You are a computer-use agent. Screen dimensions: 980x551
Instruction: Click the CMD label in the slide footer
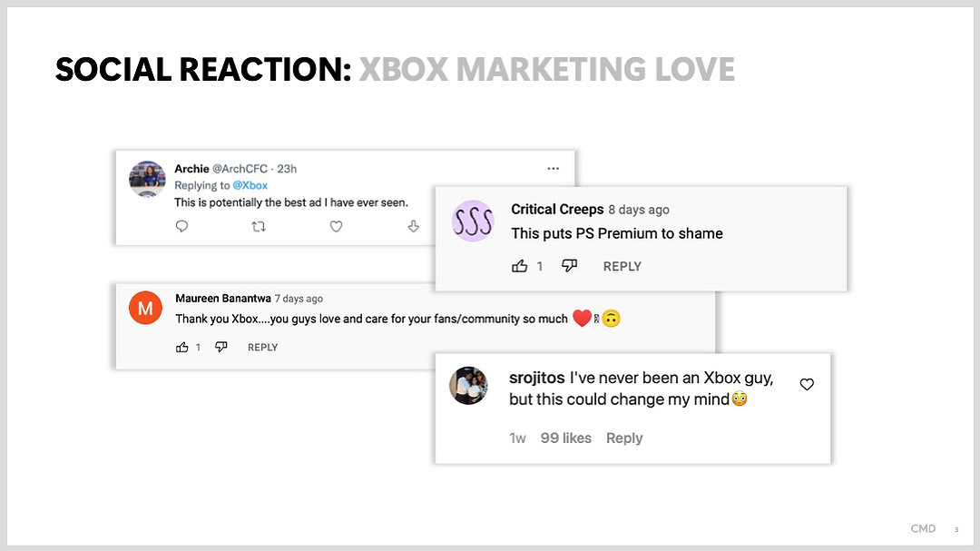point(923,528)
